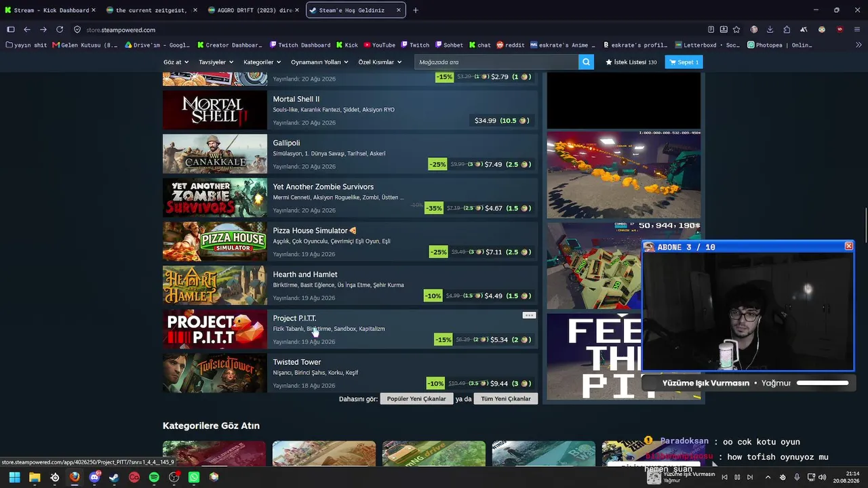Open Discord from the taskbar
Screen dimensions: 868x488
pos(95,477)
